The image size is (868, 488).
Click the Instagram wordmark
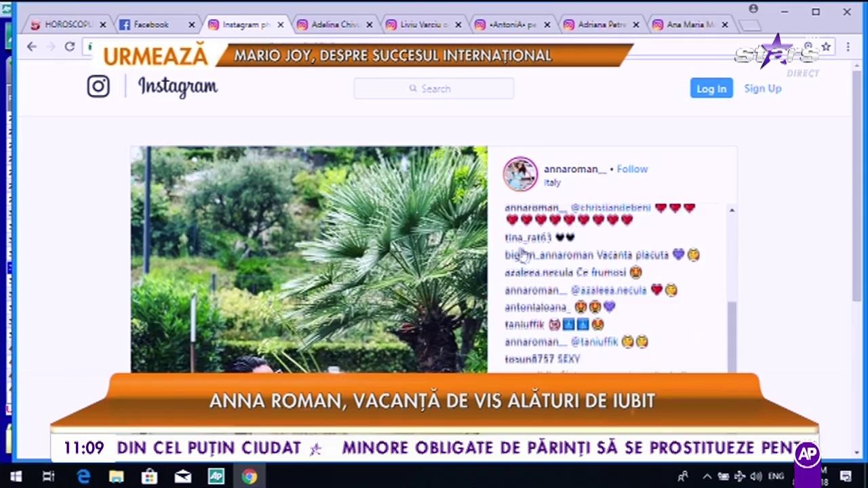click(x=178, y=87)
